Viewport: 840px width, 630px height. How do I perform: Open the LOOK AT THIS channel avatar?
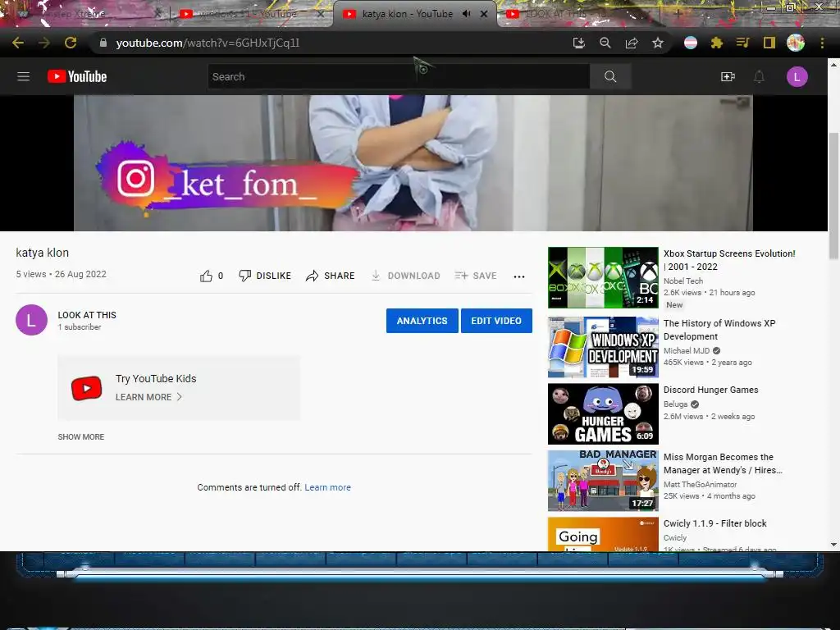(x=32, y=320)
